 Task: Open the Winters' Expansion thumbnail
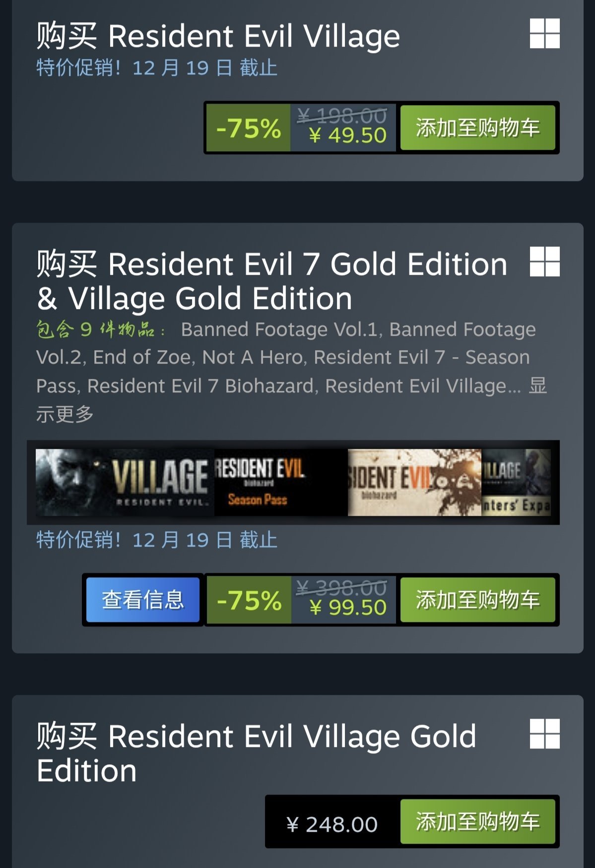(x=516, y=483)
